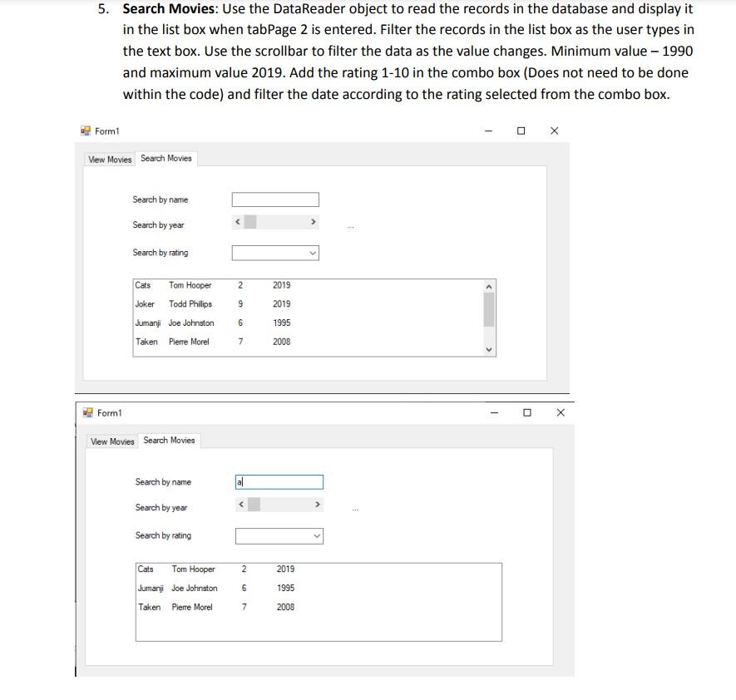Click the left arrow on bottom form's year scrollbar
The image size is (736, 700).
coord(240,503)
